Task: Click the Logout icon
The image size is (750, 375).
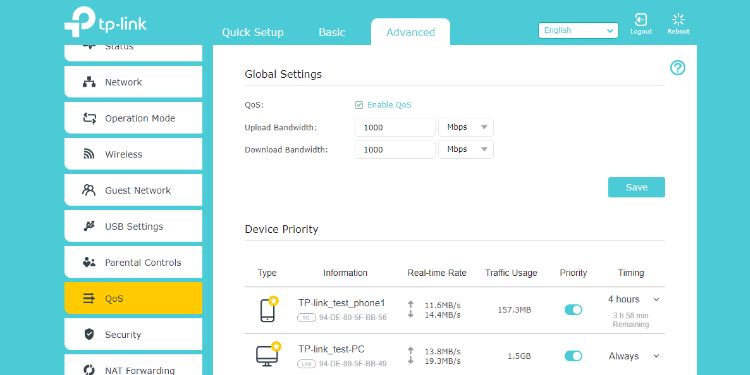Action: tap(640, 20)
